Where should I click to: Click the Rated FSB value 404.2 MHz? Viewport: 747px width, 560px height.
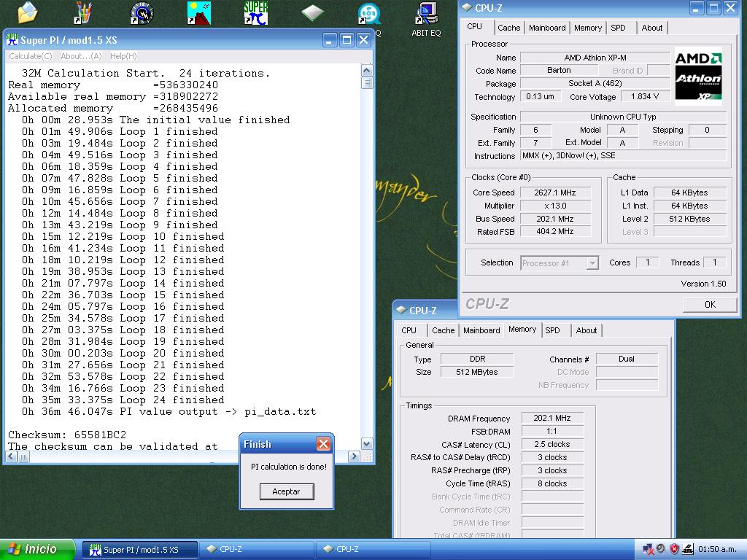tap(555, 231)
